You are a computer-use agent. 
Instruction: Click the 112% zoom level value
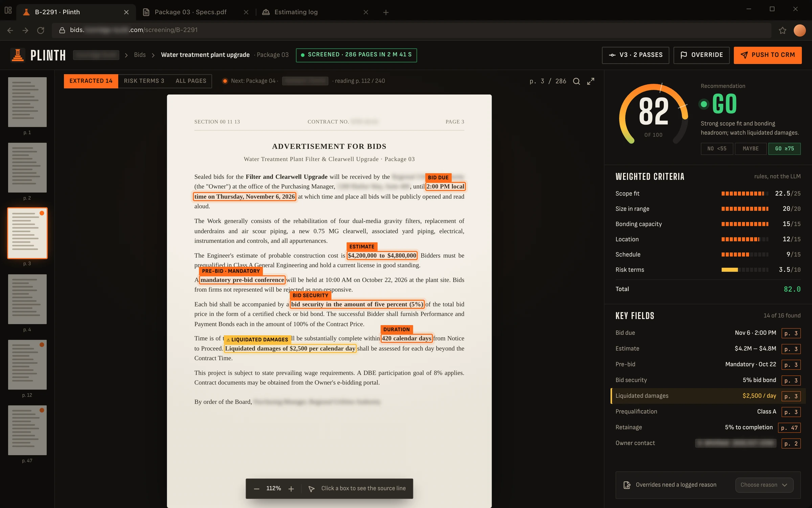click(x=273, y=488)
